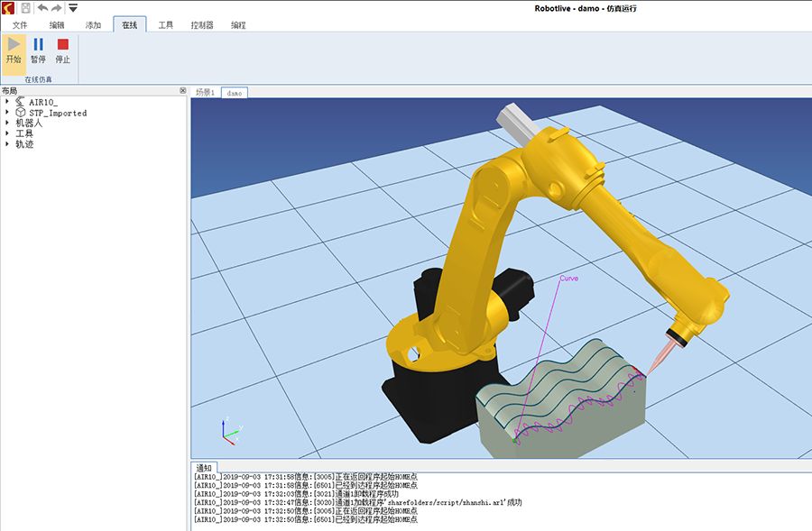
Task: Stop the simulation with the red 停止 button
Action: pyautogui.click(x=62, y=49)
